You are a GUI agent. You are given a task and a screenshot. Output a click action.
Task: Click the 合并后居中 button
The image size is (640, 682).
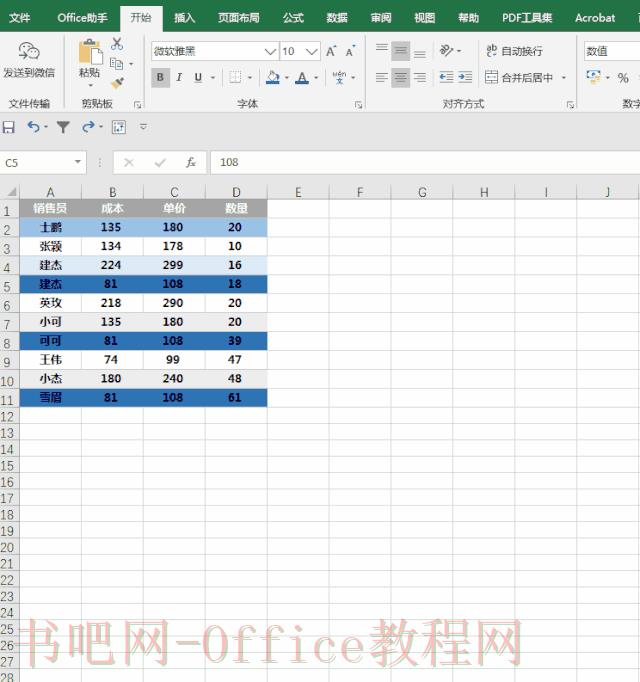(x=519, y=78)
